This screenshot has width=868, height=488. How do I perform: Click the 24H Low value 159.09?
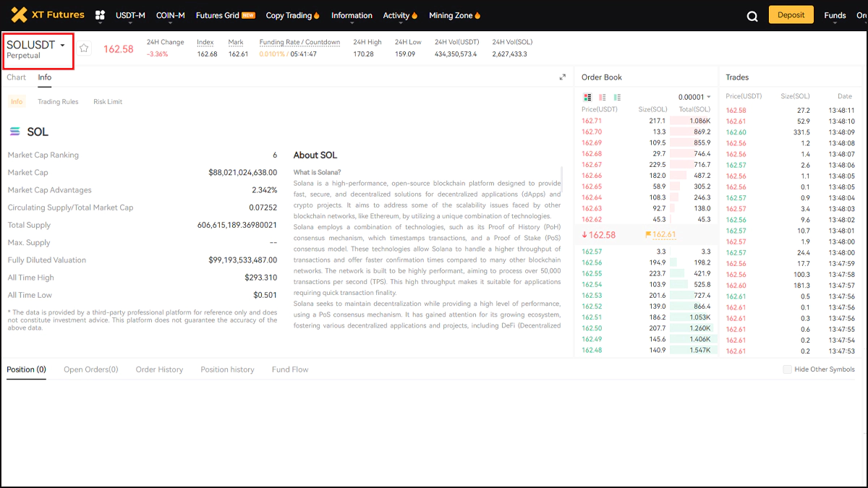click(405, 54)
